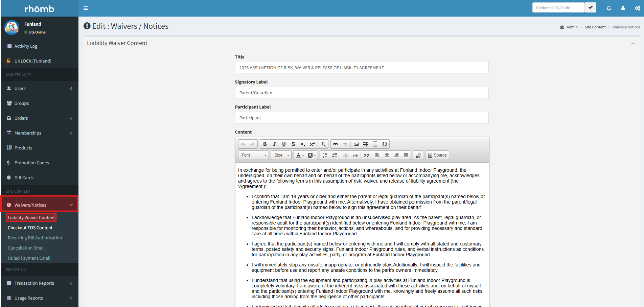
Task: Expand the Orders menu
Action: [x=40, y=118]
